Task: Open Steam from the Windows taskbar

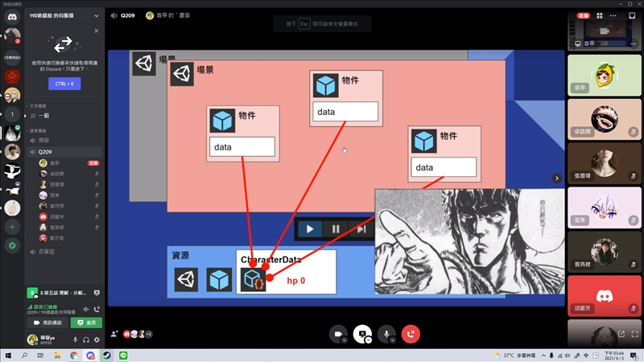Action: [x=108, y=355]
